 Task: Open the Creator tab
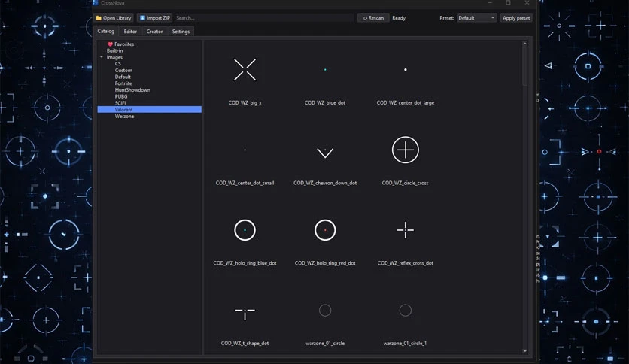tap(154, 32)
